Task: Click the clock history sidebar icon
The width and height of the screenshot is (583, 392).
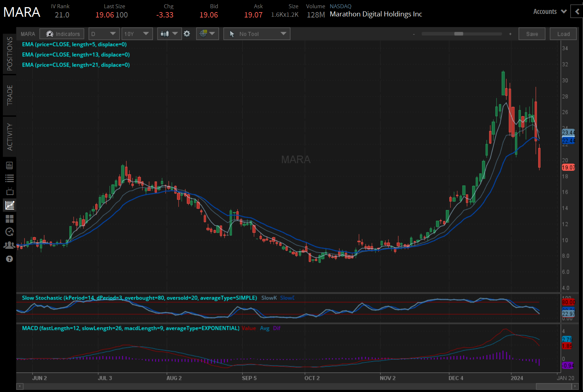Action: 10,232
